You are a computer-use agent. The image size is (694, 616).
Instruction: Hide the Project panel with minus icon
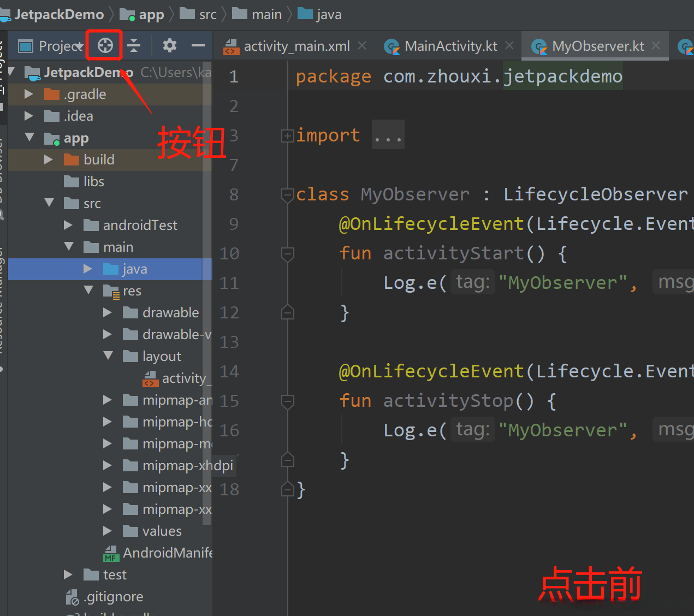198,45
